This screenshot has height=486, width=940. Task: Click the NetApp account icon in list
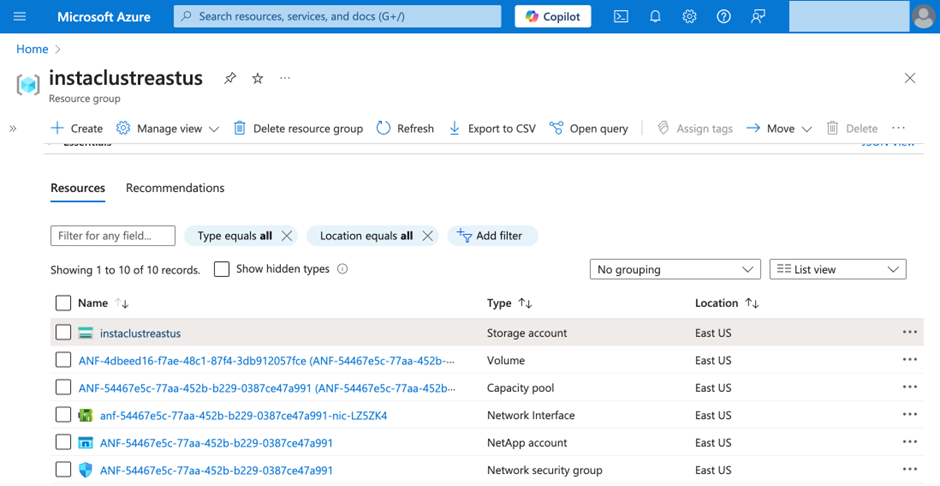coord(86,443)
